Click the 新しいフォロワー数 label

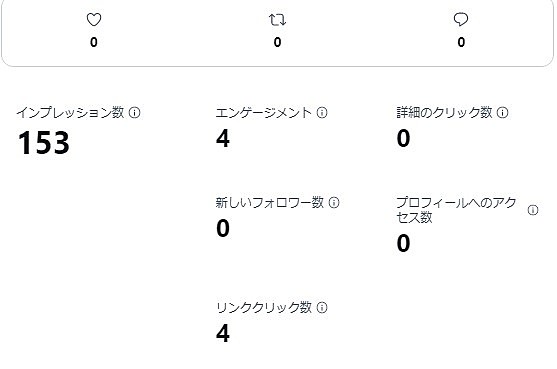coord(270,202)
